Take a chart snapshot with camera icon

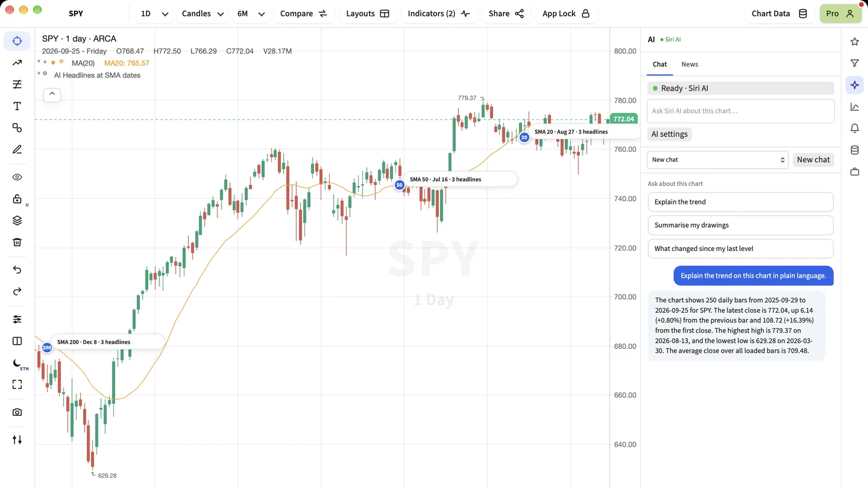click(17, 412)
